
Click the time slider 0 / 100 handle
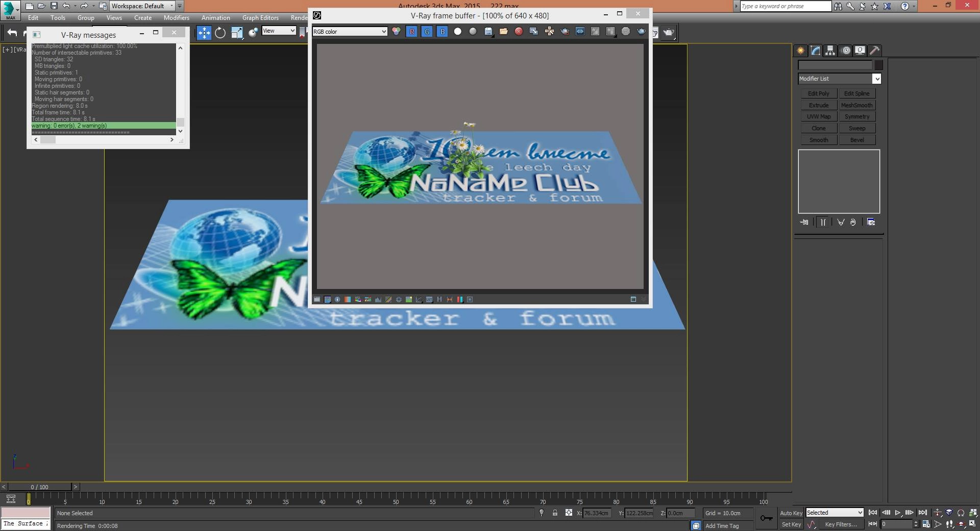click(x=40, y=487)
